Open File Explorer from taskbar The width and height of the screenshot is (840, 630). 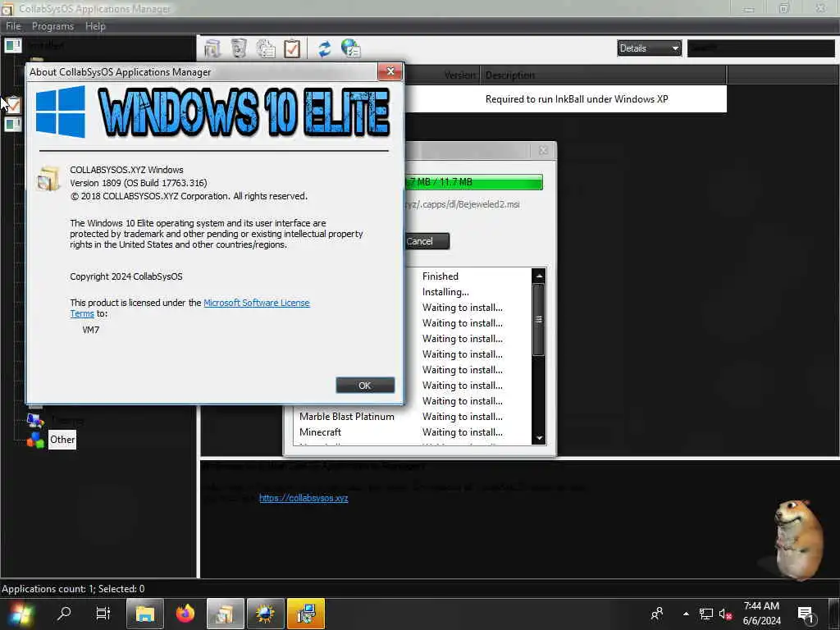[144, 614]
